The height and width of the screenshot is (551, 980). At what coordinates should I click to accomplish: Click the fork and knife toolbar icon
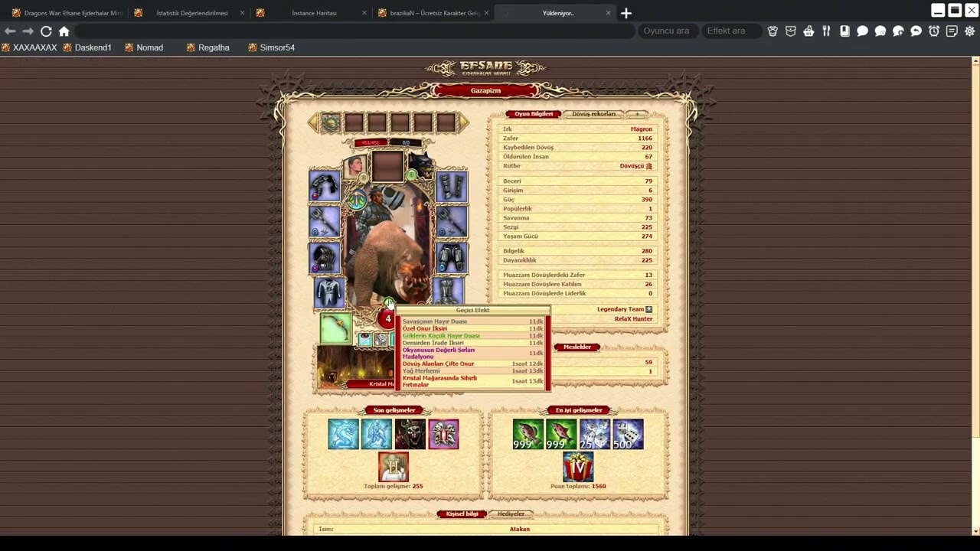(x=827, y=31)
